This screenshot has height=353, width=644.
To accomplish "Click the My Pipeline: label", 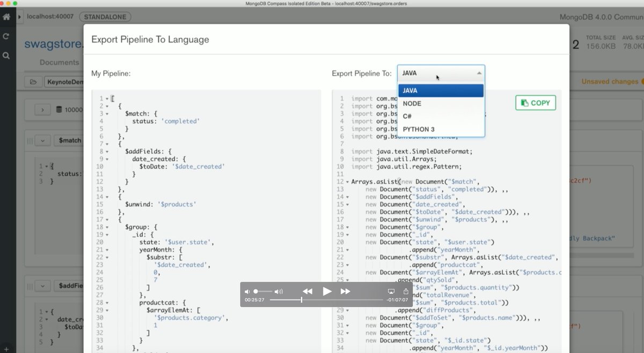I will (111, 73).
